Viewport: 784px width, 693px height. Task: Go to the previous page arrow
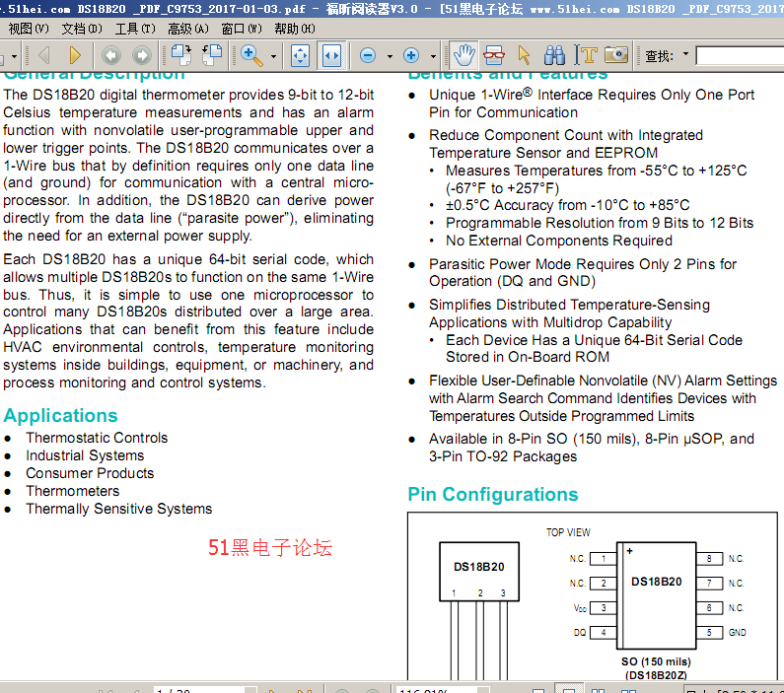(44, 55)
